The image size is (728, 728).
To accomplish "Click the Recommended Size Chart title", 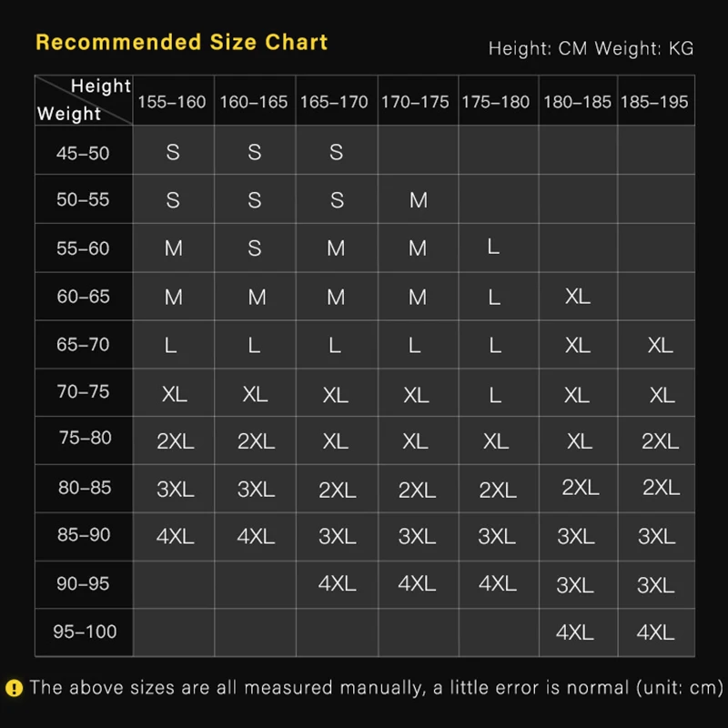I will (x=182, y=42).
